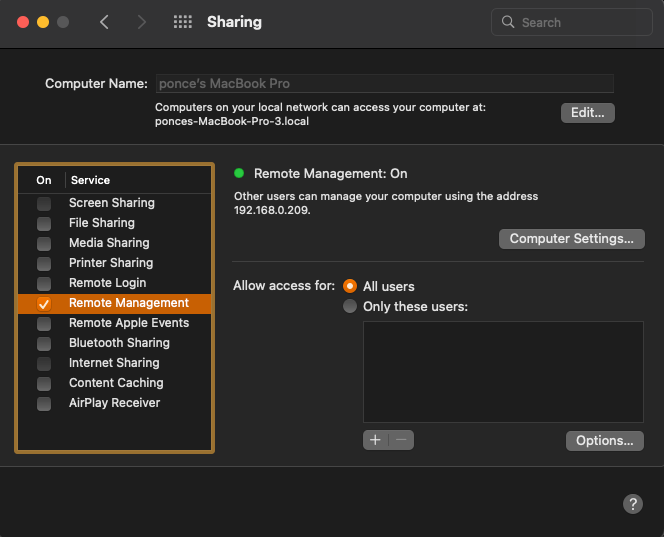Click the ponces-MacBook-Pro-3.local address text

pyautogui.click(x=232, y=122)
